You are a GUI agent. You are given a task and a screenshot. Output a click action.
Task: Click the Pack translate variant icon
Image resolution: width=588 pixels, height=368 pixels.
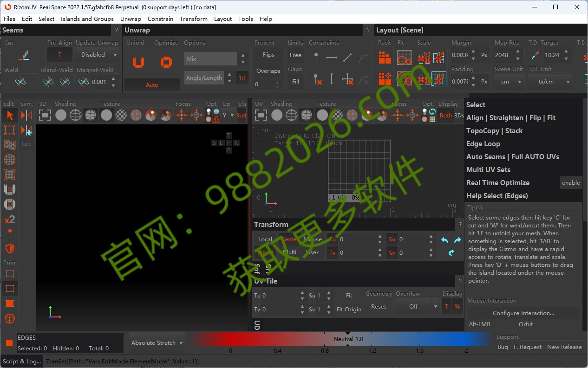point(385,79)
